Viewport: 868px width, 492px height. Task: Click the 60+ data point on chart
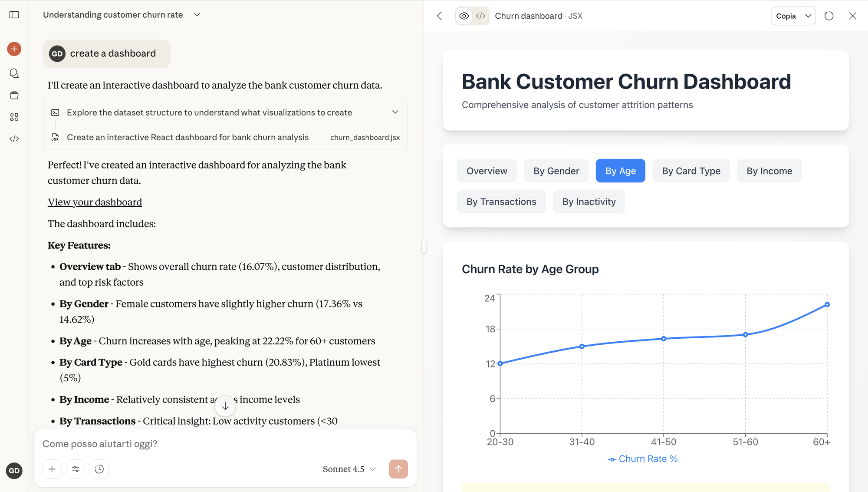pyautogui.click(x=827, y=305)
